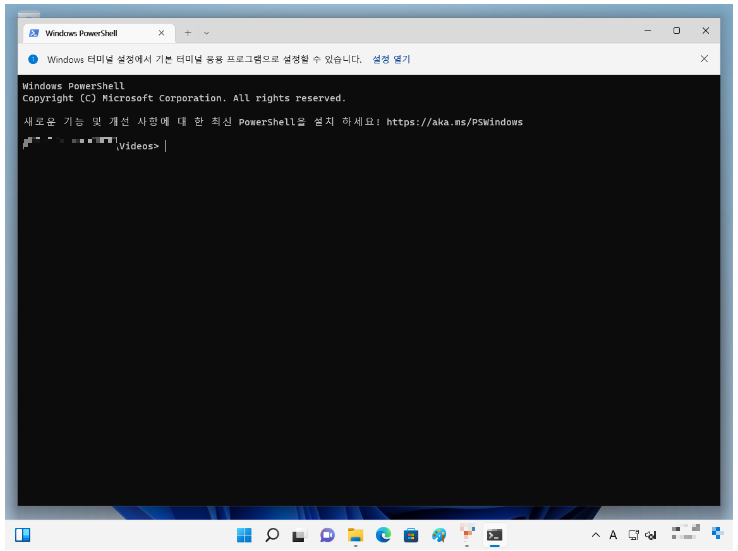Select the Windows PowerShell tab

pos(99,33)
